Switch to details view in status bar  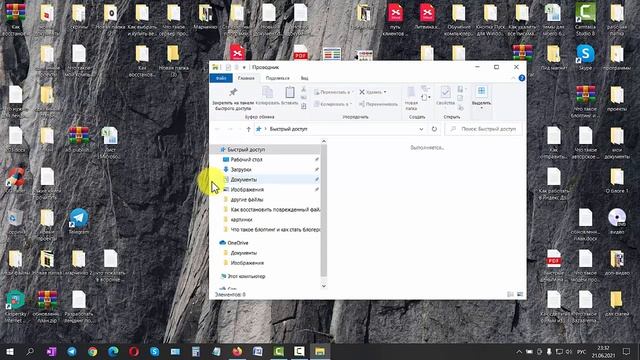[x=510, y=294]
